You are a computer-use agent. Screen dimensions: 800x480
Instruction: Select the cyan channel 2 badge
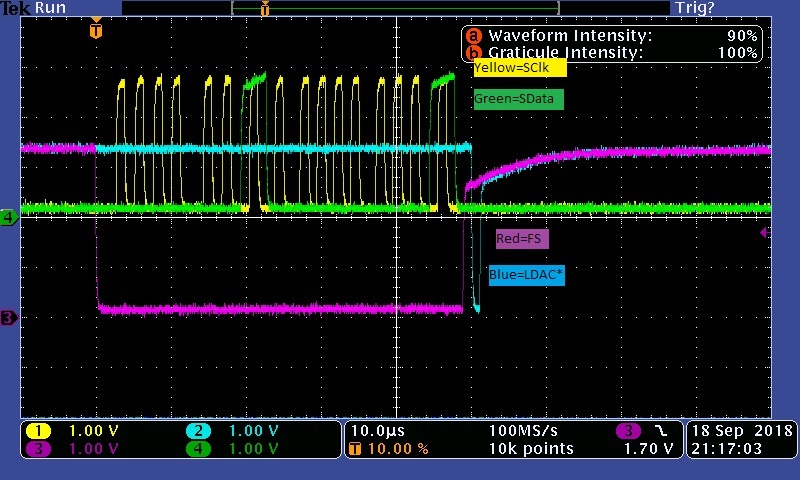(198, 431)
